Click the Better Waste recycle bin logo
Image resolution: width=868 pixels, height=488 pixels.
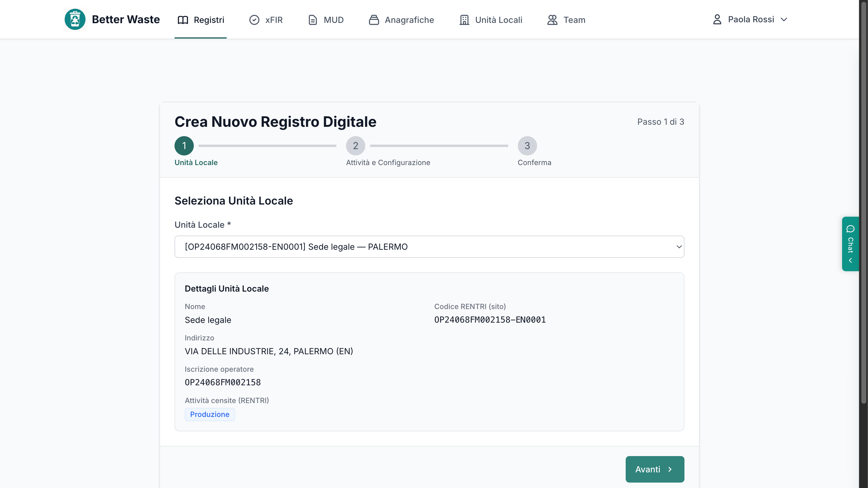(75, 19)
